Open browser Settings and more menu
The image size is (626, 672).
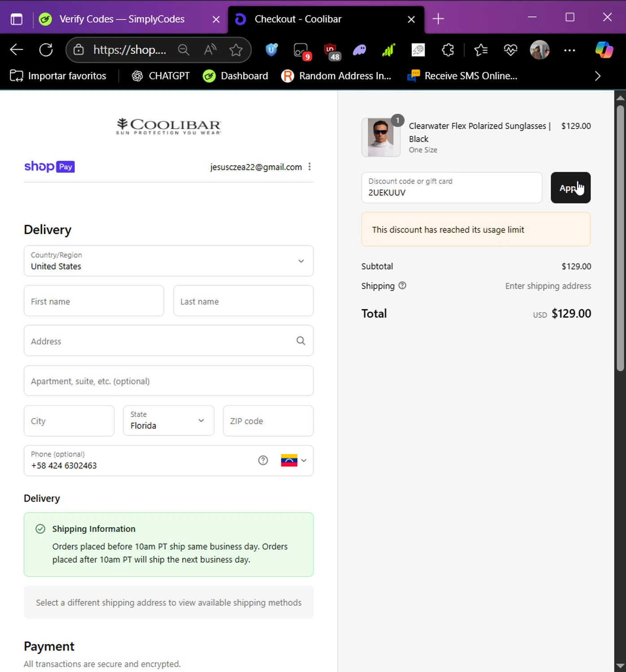coord(570,50)
